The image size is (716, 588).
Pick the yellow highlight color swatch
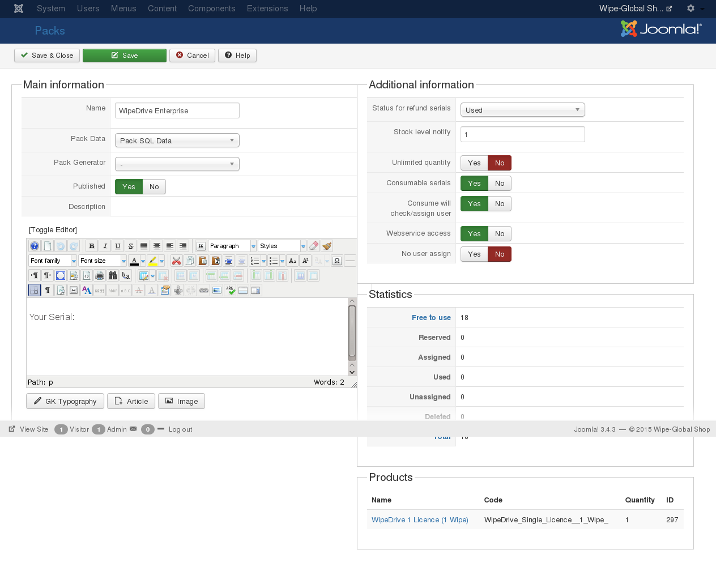tap(153, 261)
